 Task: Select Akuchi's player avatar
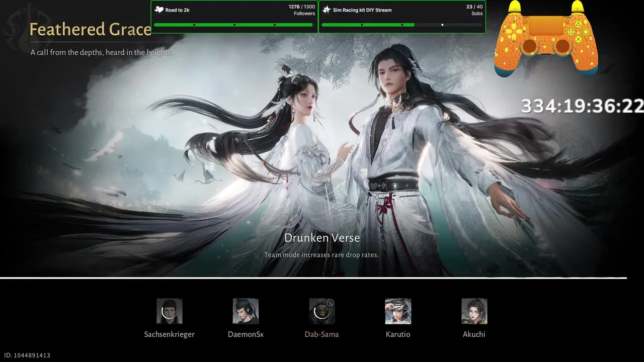click(474, 311)
